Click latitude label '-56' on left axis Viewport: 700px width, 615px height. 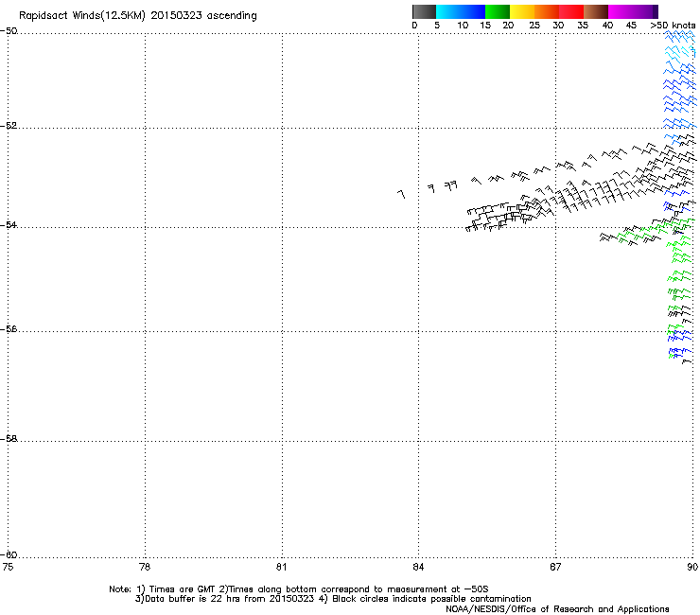(x=9, y=329)
